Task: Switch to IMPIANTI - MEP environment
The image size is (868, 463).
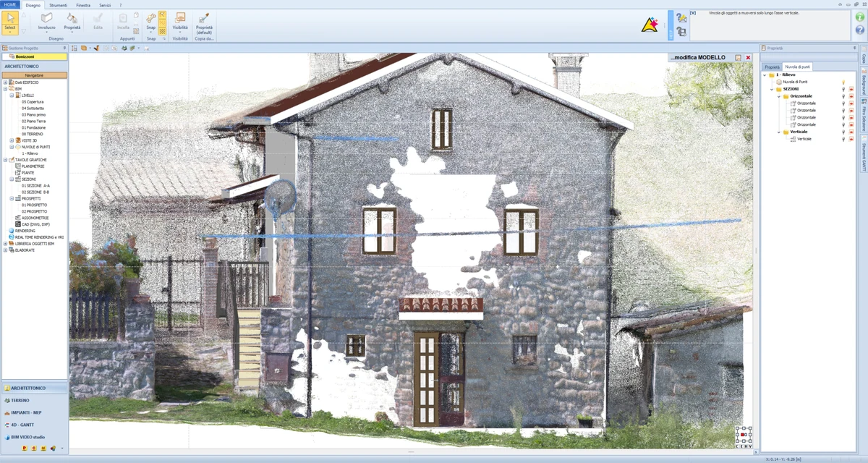Action: pyautogui.click(x=35, y=412)
